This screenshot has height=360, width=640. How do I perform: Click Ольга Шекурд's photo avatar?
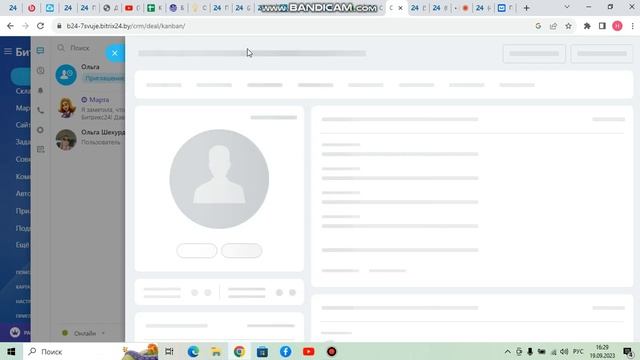(x=66, y=140)
